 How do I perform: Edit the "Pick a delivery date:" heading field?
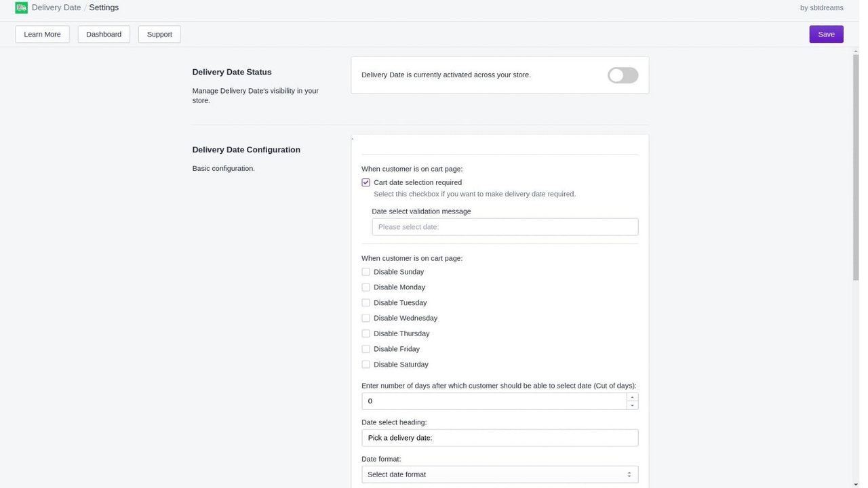pyautogui.click(x=500, y=437)
